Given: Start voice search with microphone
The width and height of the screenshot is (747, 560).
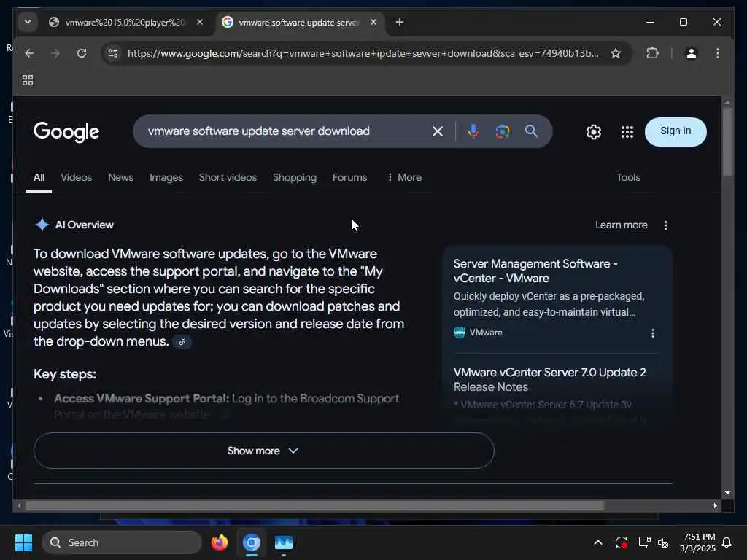Looking at the screenshot, I should (x=473, y=131).
